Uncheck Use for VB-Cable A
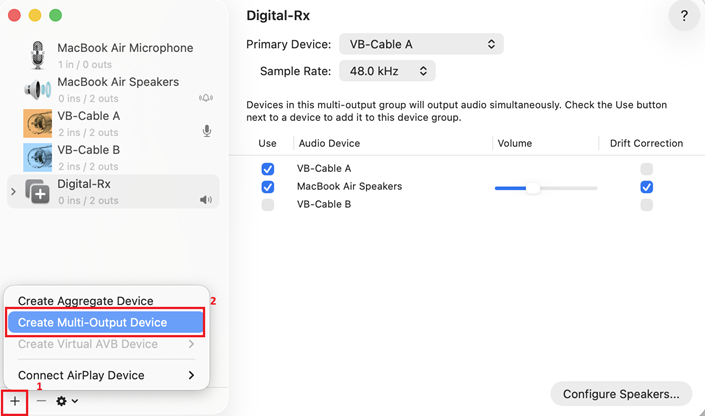 [x=267, y=169]
